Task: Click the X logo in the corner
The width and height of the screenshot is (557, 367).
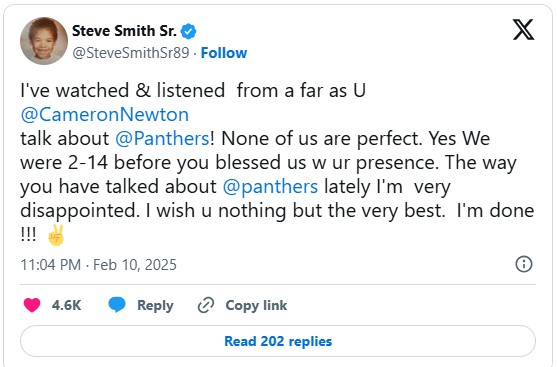Action: (523, 29)
